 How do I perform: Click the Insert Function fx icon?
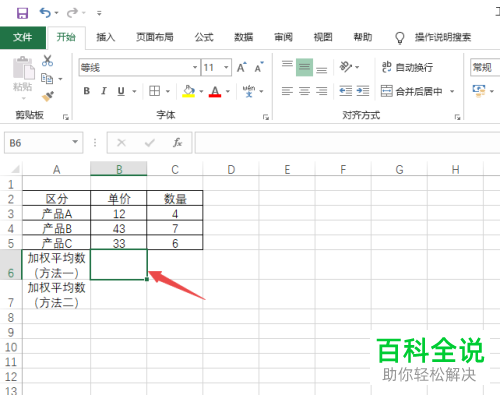coord(177,143)
